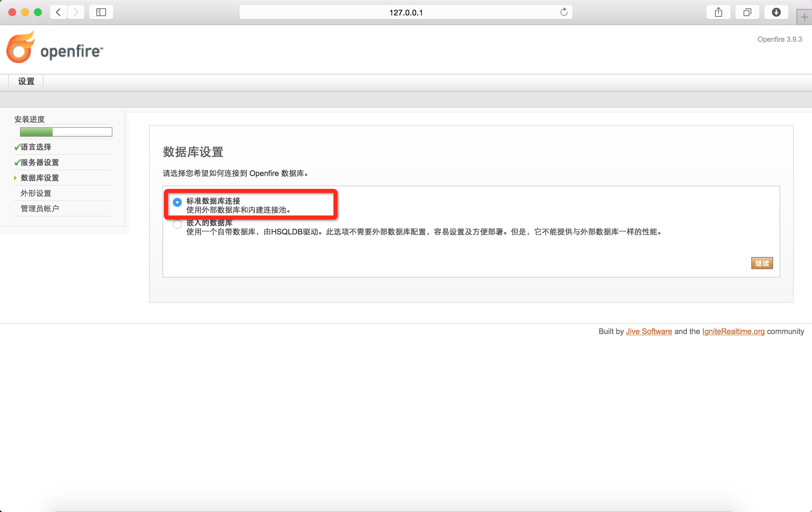Select 标准数据库连接 radio button
Image resolution: width=812 pixels, height=512 pixels.
tap(177, 202)
